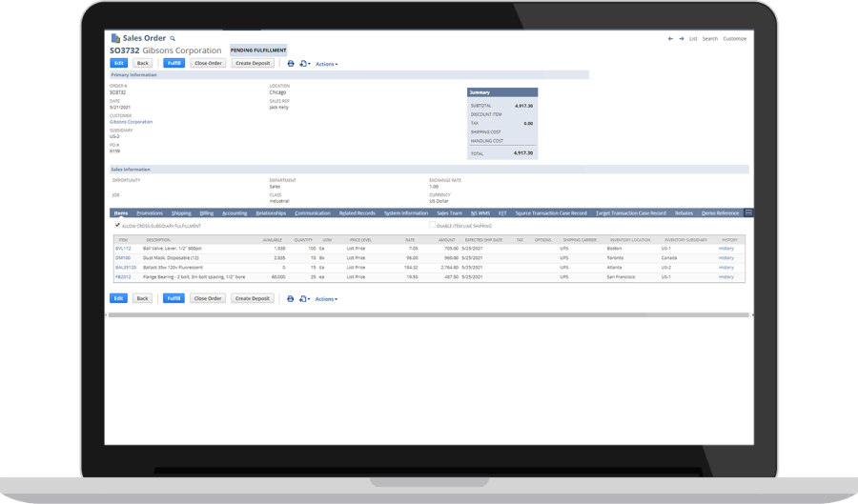Open the top new-document icon dropdown
This screenshot has height=504, width=858.
click(305, 64)
